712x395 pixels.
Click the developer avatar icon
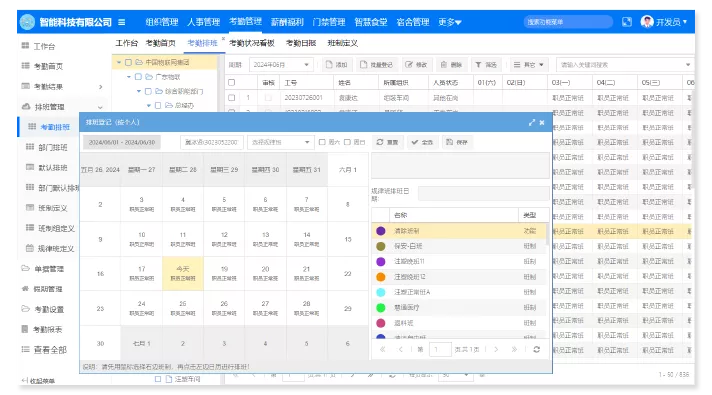(x=647, y=21)
